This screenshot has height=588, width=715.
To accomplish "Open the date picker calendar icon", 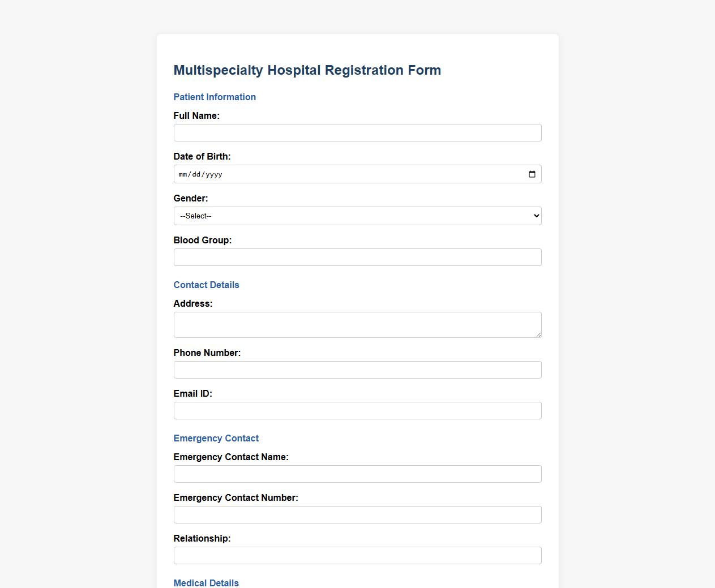I will [x=532, y=174].
